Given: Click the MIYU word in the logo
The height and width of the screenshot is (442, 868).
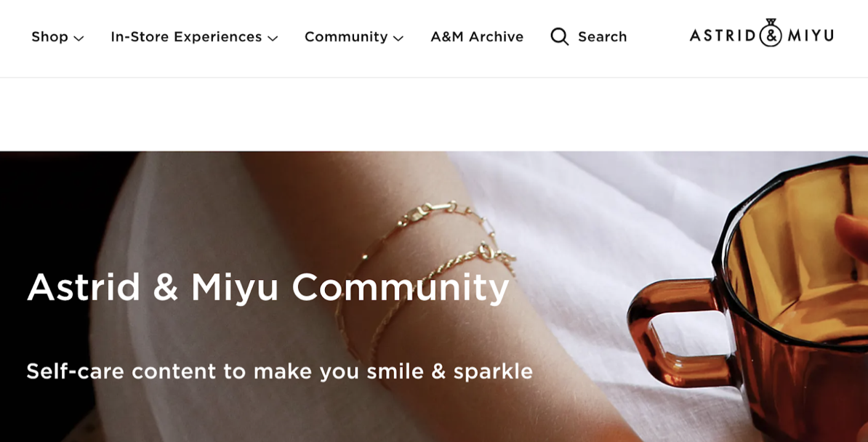Looking at the screenshot, I should coord(811,36).
